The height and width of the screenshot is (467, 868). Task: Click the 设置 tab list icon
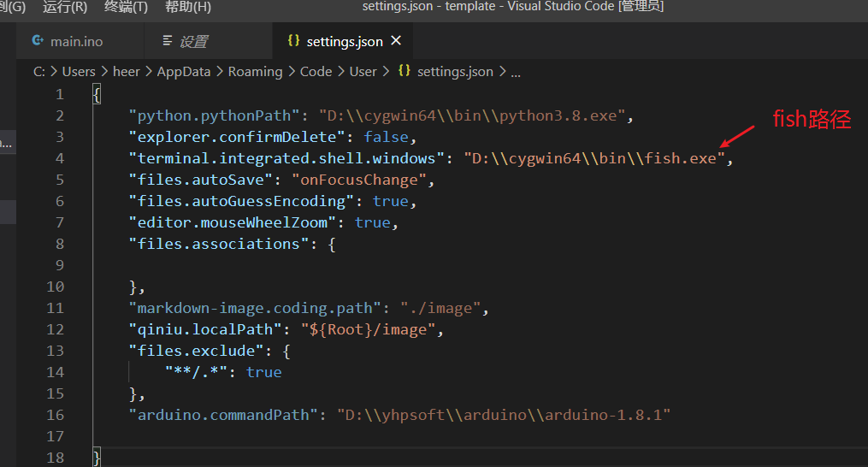(167, 40)
